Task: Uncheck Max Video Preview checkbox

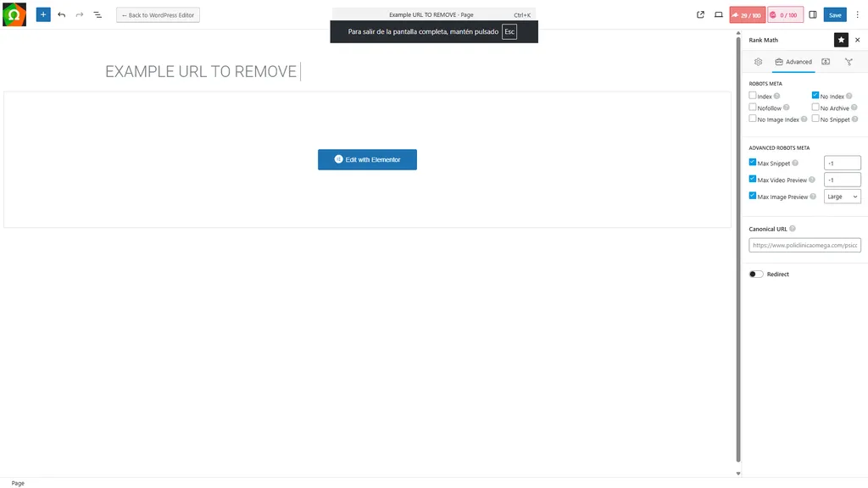Action: (753, 179)
